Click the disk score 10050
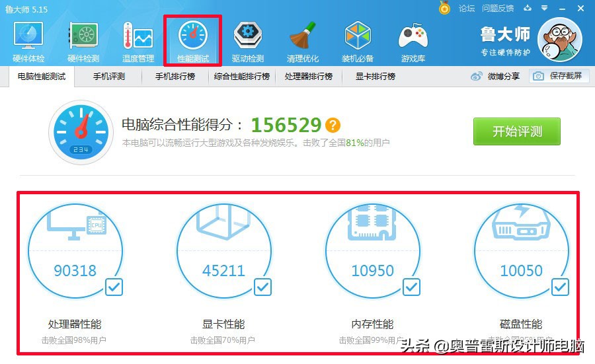 click(x=522, y=271)
